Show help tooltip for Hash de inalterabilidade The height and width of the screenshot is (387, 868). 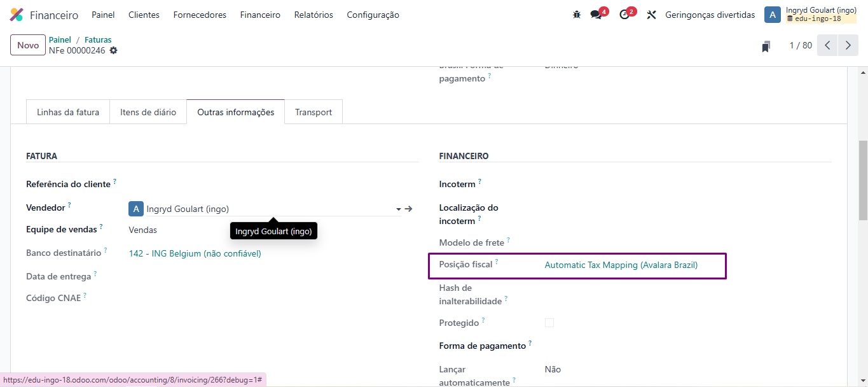506,299
